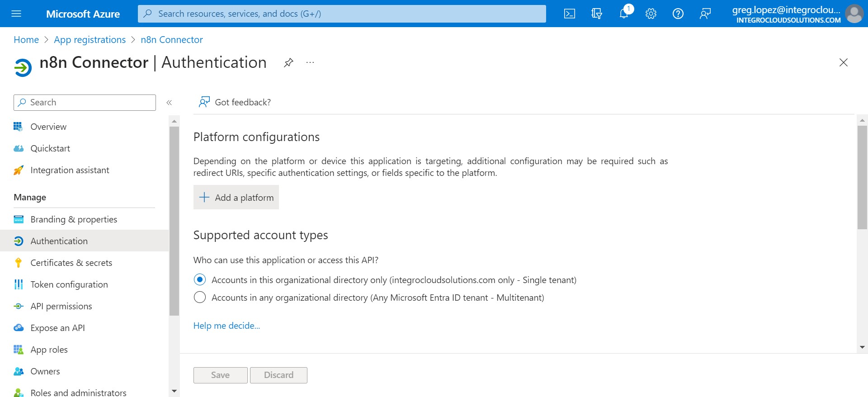
Task: Open the Help question mark icon
Action: tap(678, 14)
